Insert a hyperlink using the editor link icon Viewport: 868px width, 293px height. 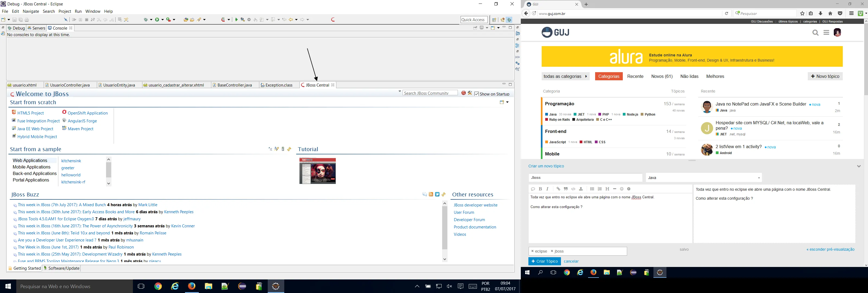[x=558, y=189]
